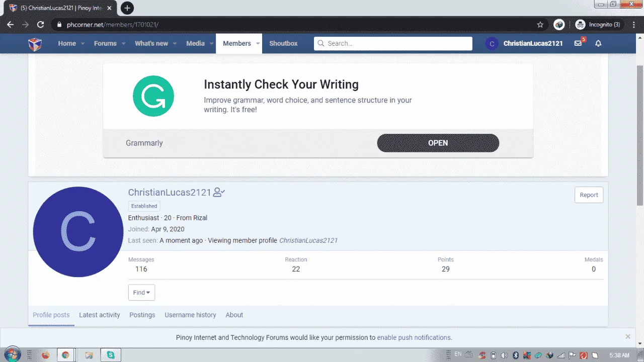Switch to the Latest activity tab
The width and height of the screenshot is (644, 362).
pyautogui.click(x=100, y=315)
